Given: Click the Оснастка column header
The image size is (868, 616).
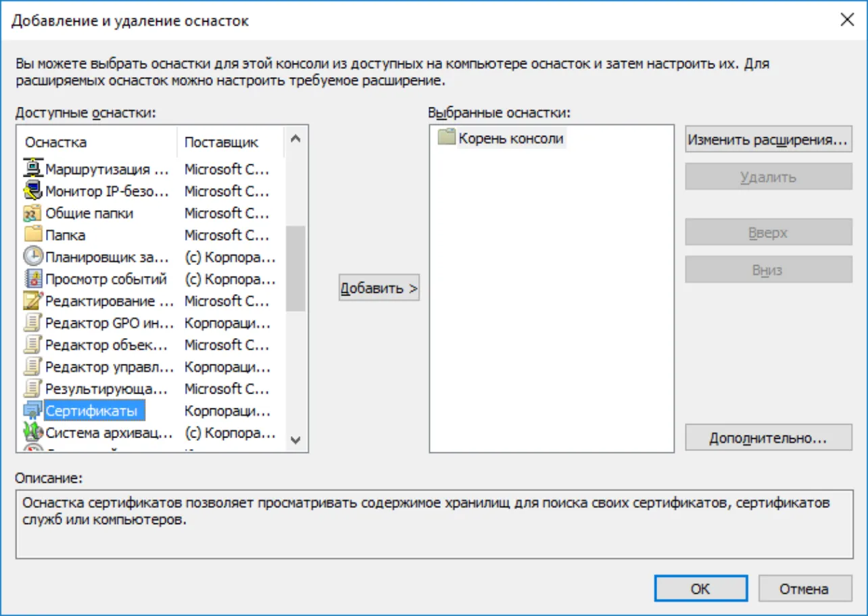Looking at the screenshot, I should coord(97,143).
